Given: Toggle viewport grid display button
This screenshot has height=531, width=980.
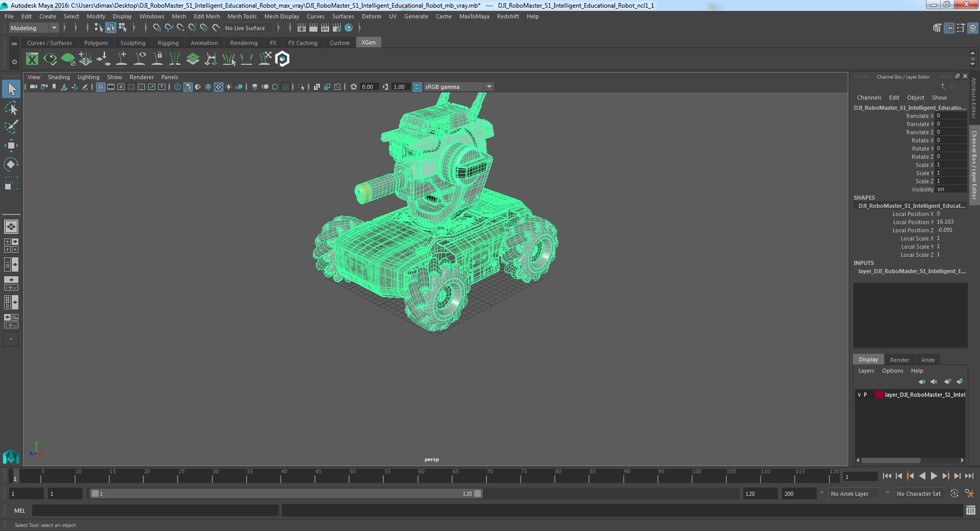Looking at the screenshot, I should (x=101, y=87).
